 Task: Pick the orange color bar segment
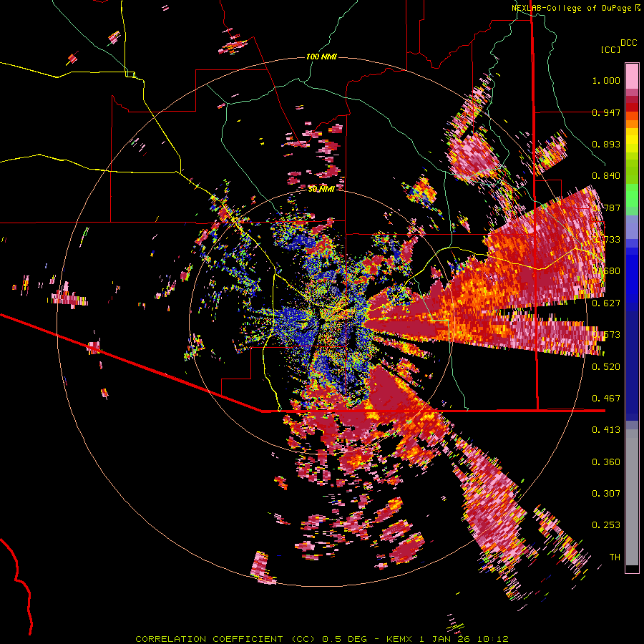[632, 124]
